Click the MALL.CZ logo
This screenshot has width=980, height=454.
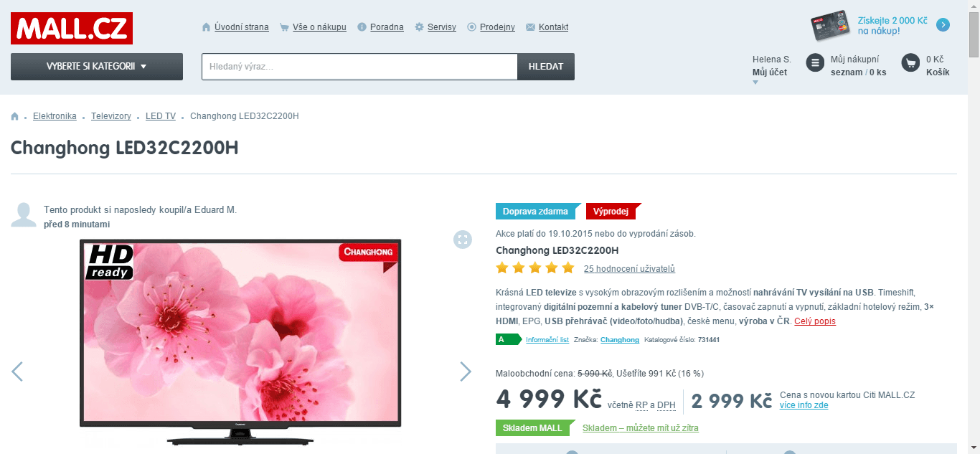point(72,28)
